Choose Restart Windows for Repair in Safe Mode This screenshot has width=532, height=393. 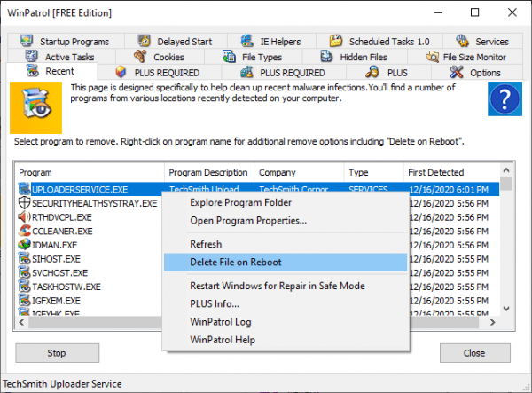(x=286, y=286)
